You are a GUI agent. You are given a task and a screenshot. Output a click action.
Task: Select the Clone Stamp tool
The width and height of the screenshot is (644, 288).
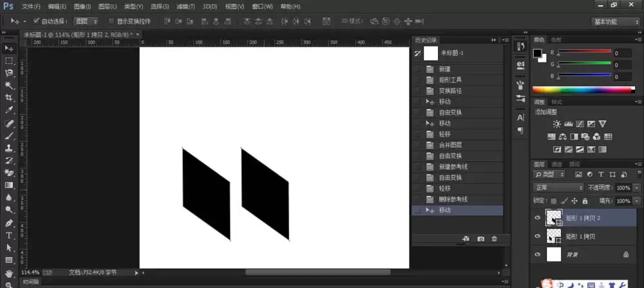point(8,148)
